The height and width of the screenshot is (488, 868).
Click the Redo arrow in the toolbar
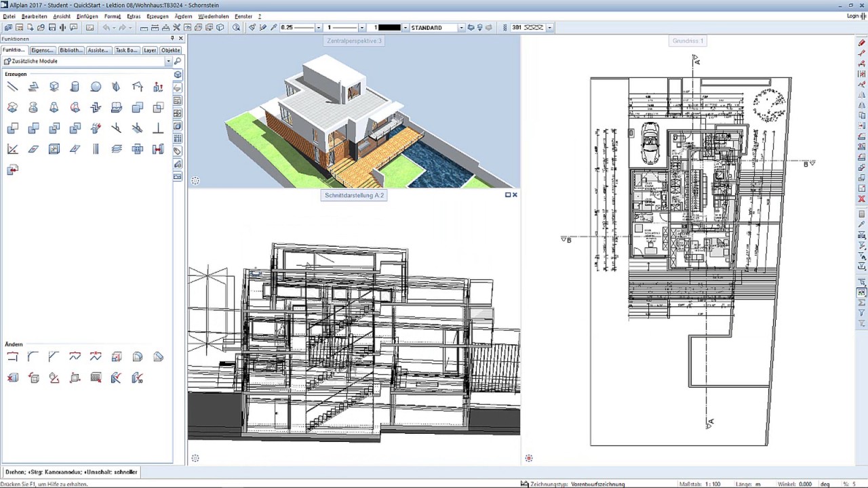(124, 28)
